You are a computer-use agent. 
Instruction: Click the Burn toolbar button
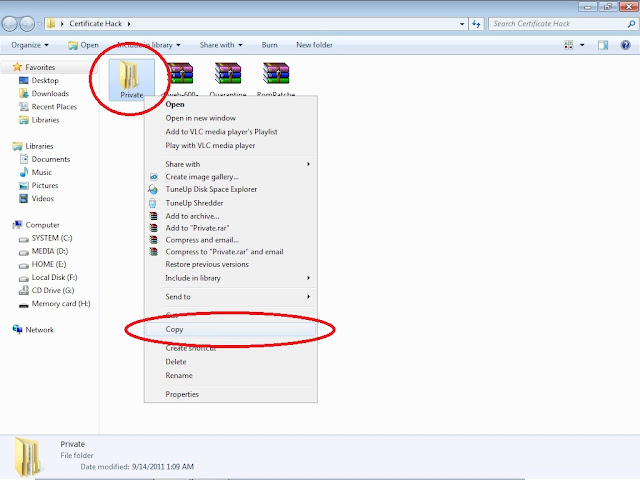pos(269,45)
